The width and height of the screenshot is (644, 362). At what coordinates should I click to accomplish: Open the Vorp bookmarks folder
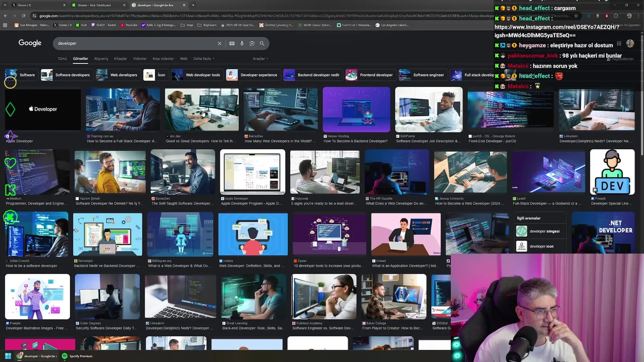[187, 25]
